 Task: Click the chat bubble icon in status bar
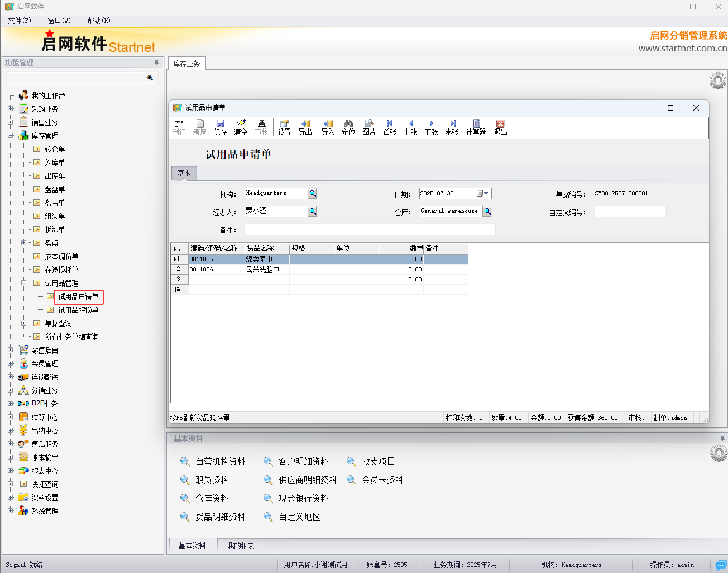click(x=721, y=565)
